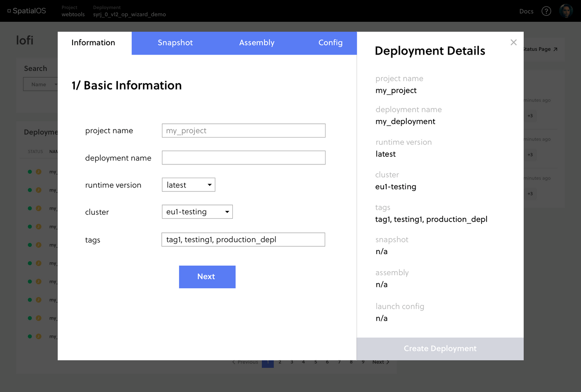Click the Next button

(x=207, y=277)
